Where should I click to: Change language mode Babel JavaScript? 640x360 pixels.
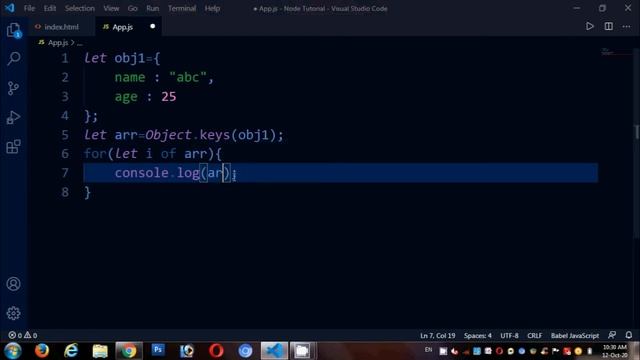coord(575,336)
